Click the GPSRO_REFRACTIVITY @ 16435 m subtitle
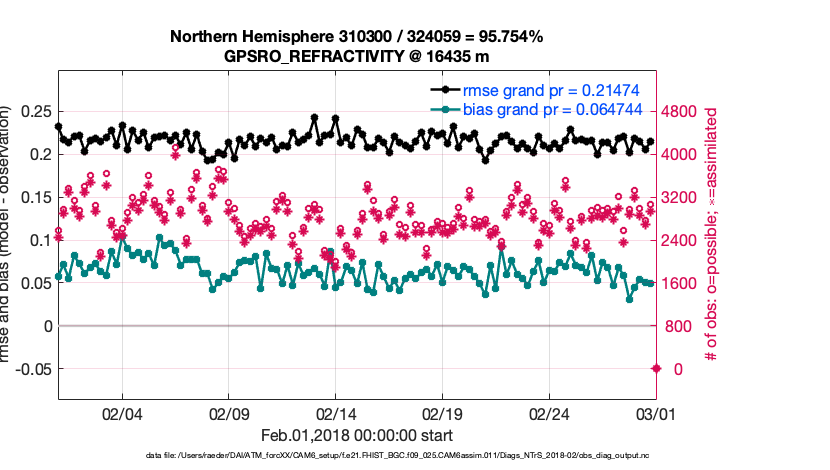This screenshot has height=470, width=830. pyautogui.click(x=356, y=56)
